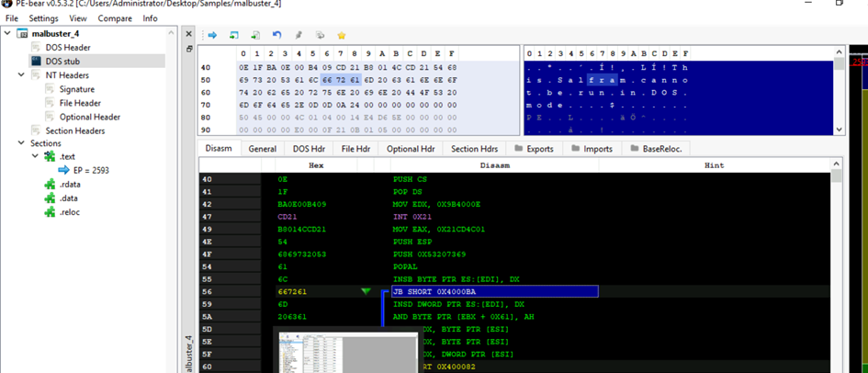Viewport: 868px width, 373px height.
Task: Click the Hex column header
Action: pos(316,165)
